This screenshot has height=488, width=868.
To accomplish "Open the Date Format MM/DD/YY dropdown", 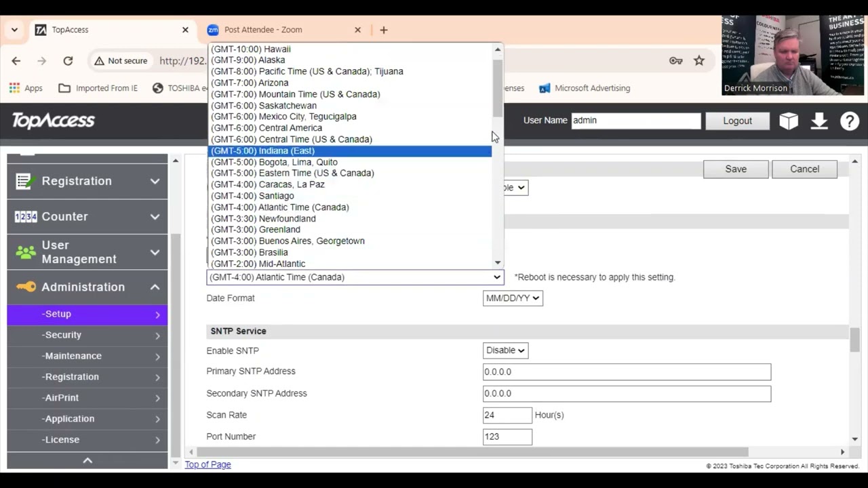I will point(513,298).
